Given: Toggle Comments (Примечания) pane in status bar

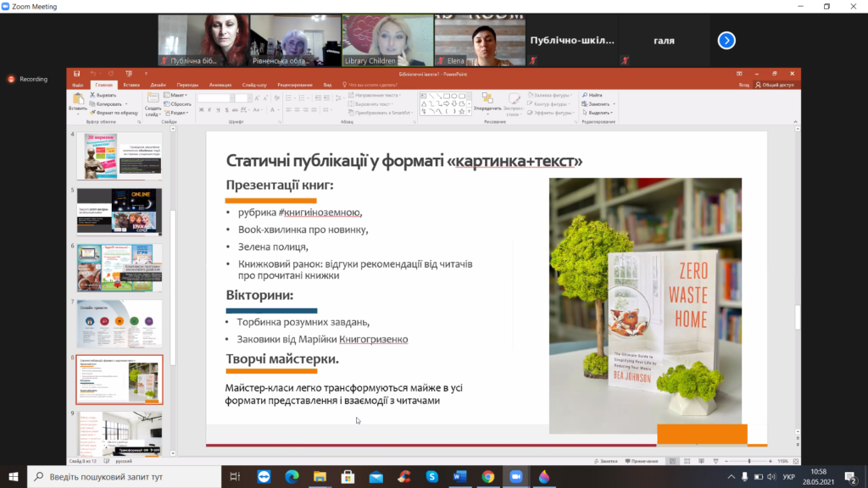Looking at the screenshot, I should pyautogui.click(x=642, y=461).
